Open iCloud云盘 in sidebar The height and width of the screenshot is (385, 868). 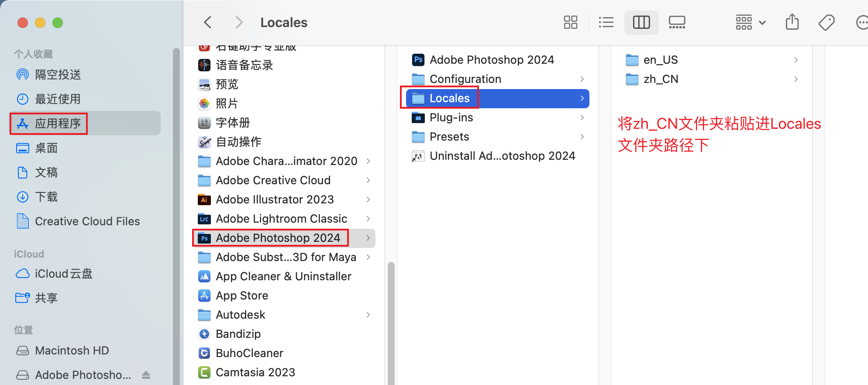tap(85, 274)
